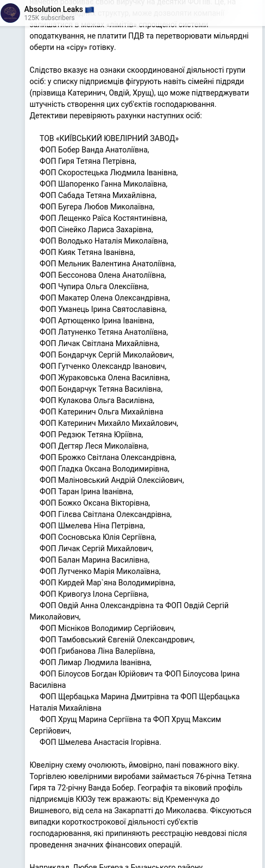
Task: Click the paragraph starting 'Слідство вказує на ознаки'
Action: pyautogui.click(x=138, y=93)
